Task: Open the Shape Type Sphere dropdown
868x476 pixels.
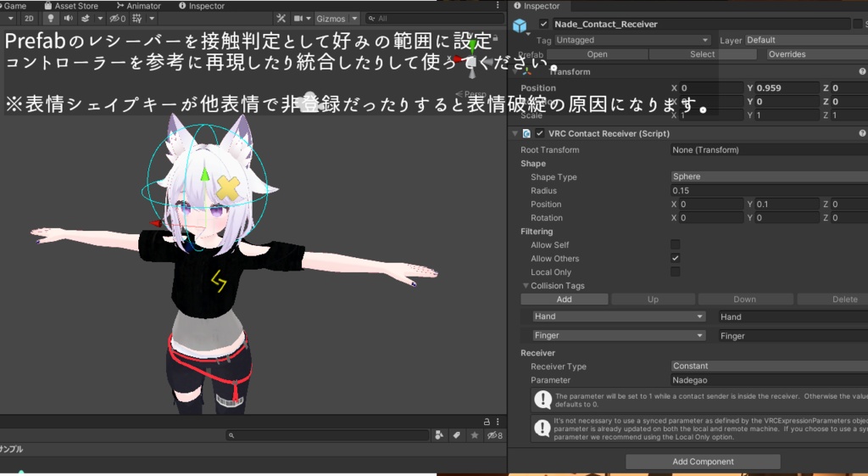Action: 769,176
